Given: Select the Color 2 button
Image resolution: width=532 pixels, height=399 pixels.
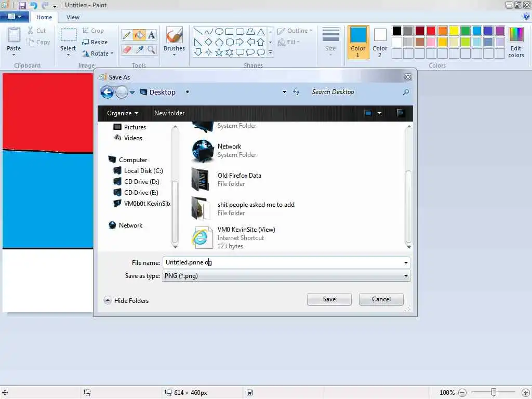Looking at the screenshot, I should coord(380,42).
